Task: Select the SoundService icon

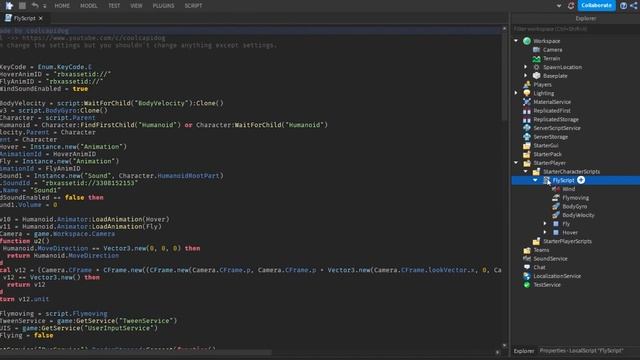Action: click(x=527, y=259)
